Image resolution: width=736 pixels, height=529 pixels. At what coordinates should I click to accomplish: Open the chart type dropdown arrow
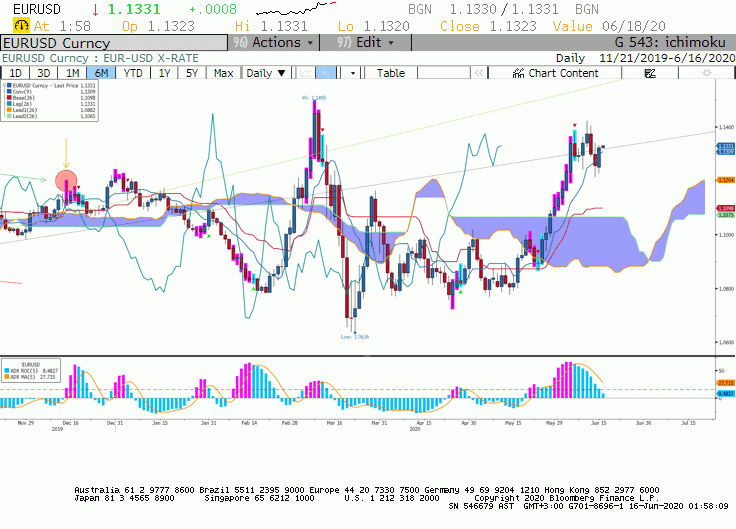pyautogui.click(x=353, y=73)
